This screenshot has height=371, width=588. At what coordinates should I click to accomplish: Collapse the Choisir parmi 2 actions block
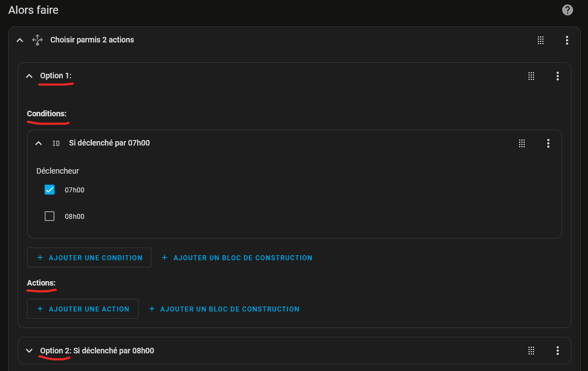(20, 40)
